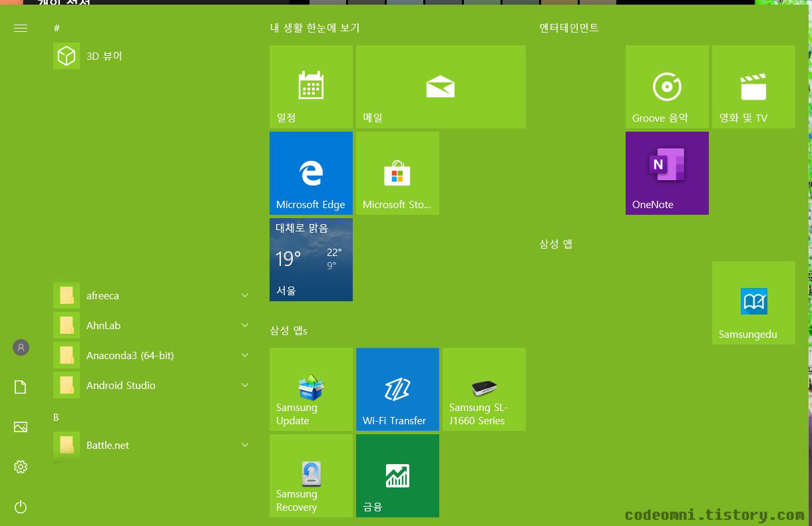Launch the OneNote tile

667,173
